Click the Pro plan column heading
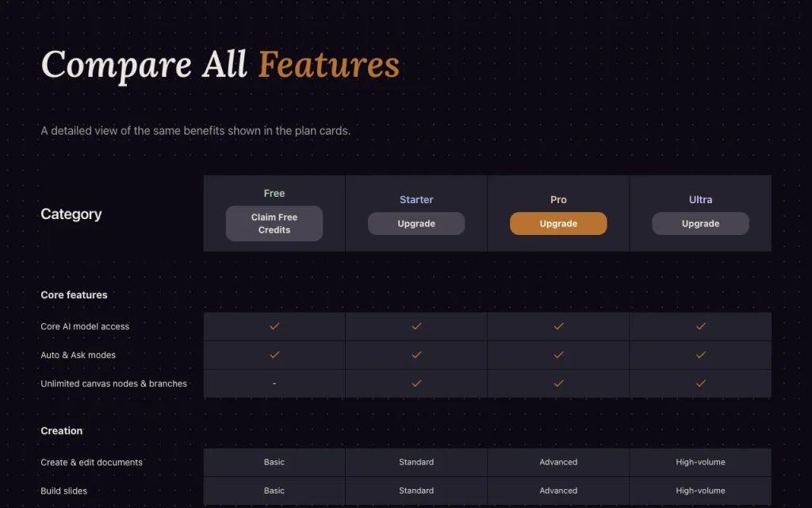This screenshot has height=508, width=812. (558, 199)
